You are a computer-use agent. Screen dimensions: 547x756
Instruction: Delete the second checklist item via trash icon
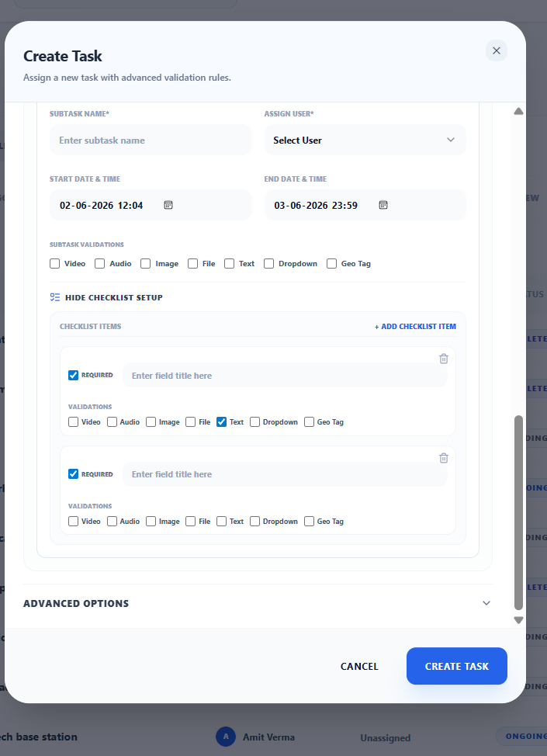click(444, 458)
